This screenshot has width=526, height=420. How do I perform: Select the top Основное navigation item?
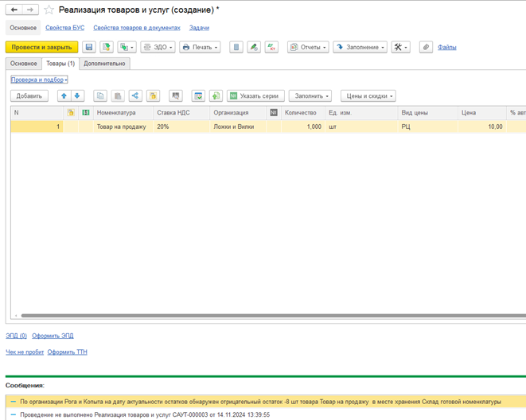[23, 28]
